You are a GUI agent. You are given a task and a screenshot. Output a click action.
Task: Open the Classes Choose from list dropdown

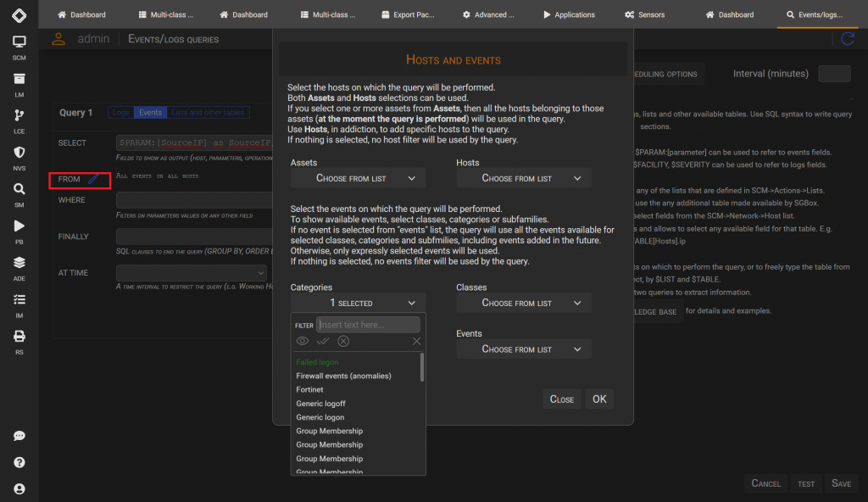click(x=524, y=303)
